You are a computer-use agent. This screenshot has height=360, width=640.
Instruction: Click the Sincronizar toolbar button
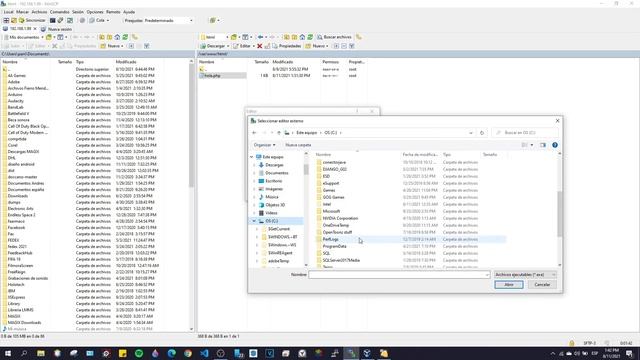click(32, 20)
